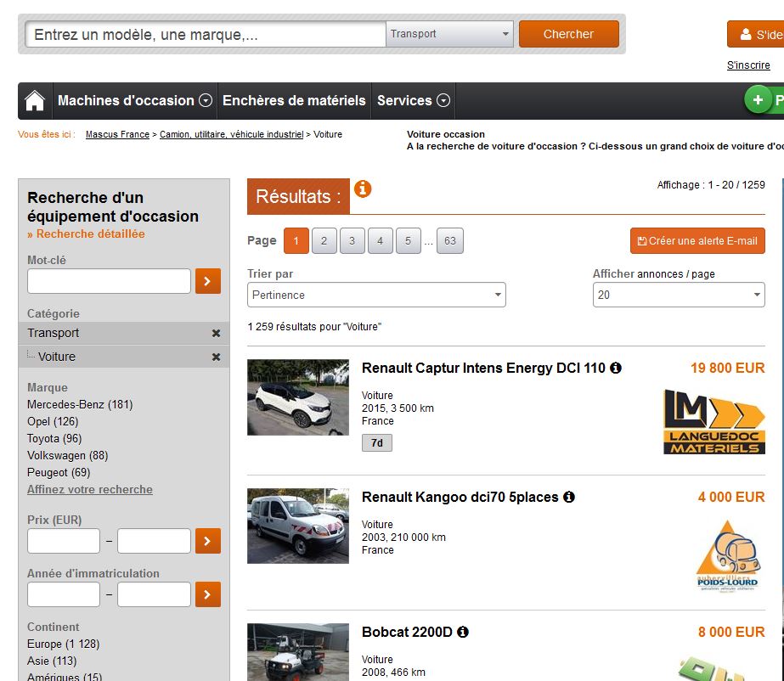
Task: Go to results page 3
Action: click(x=352, y=241)
